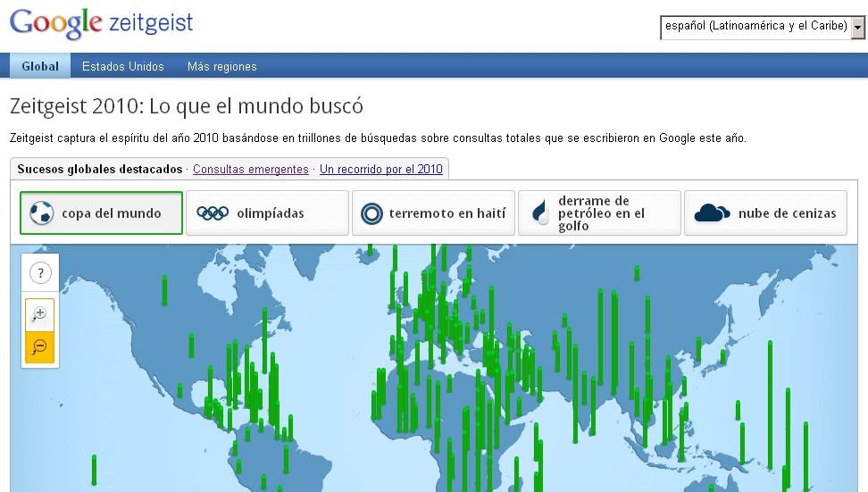Click the soccer ball icon
The width and height of the screenshot is (868, 492).
[42, 213]
